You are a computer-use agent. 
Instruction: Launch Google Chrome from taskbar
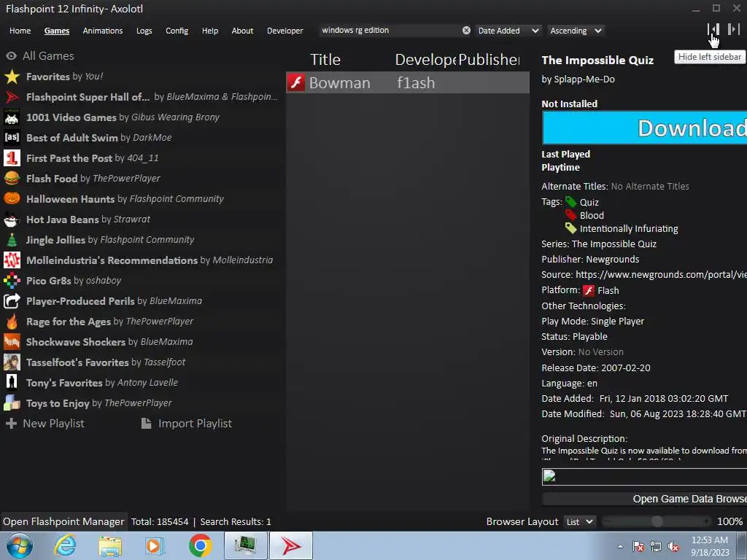(x=200, y=545)
